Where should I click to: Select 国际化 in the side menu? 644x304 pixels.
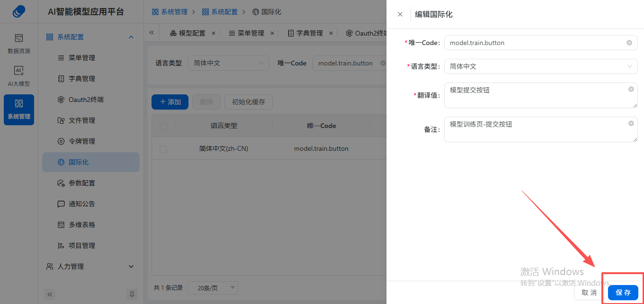point(91,162)
